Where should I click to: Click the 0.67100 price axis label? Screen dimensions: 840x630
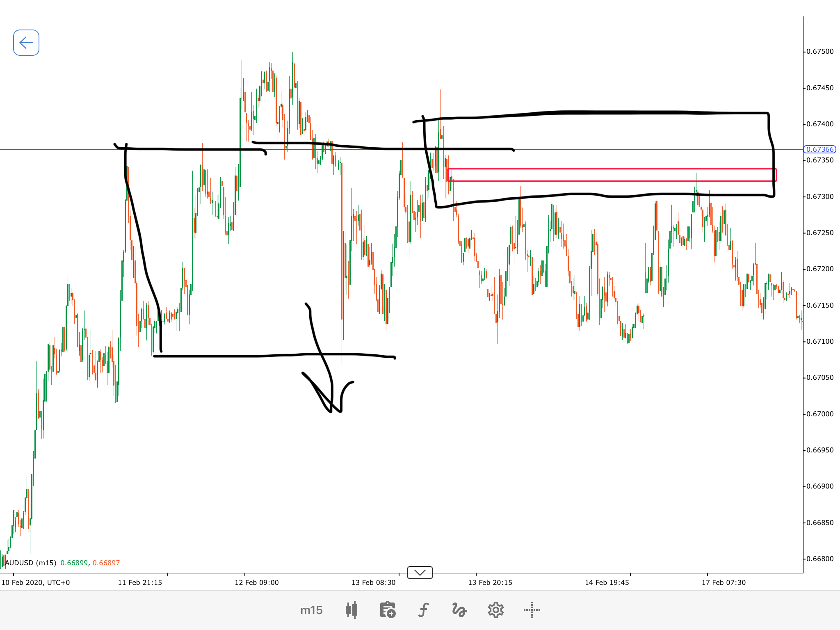820,341
